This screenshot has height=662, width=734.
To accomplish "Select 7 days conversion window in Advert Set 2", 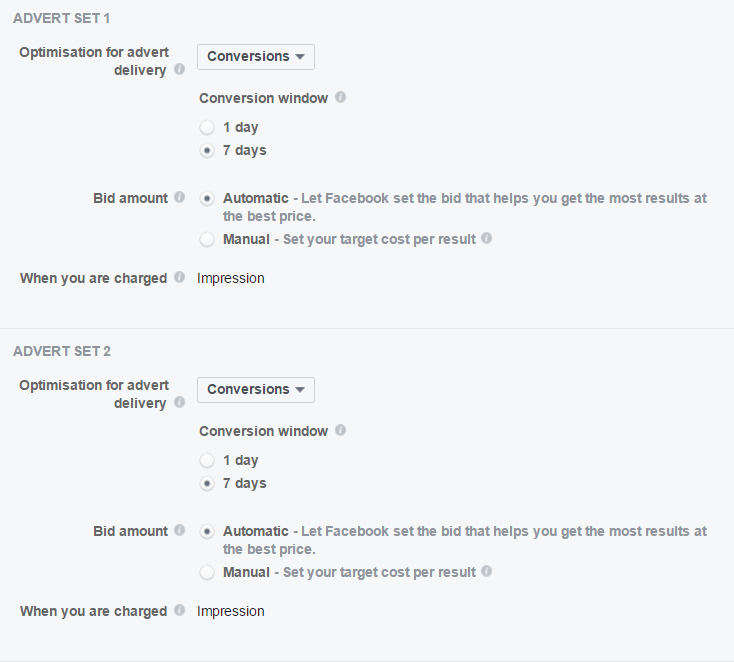I will point(207,484).
